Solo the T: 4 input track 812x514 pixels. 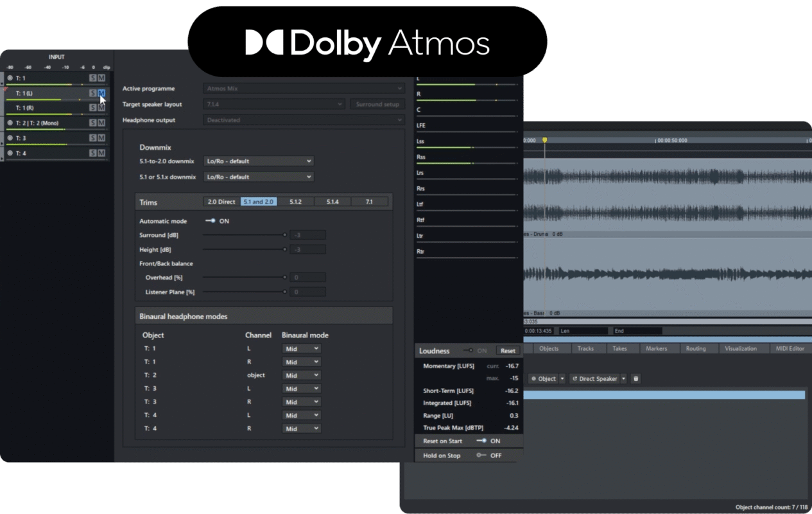tap(92, 153)
